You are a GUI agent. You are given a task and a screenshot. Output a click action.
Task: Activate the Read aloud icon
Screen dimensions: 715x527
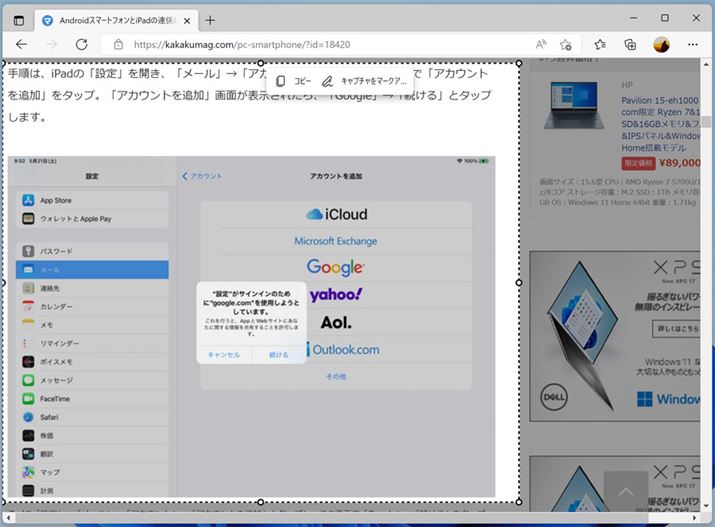coord(541,44)
